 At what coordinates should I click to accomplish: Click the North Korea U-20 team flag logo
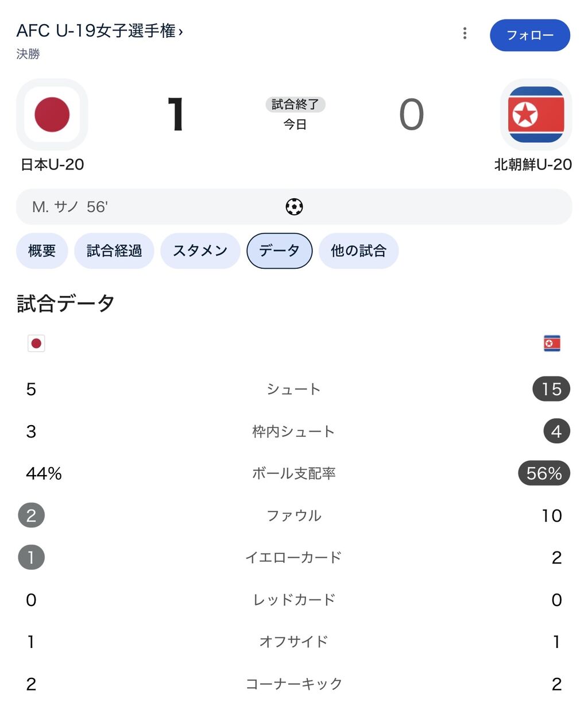536,114
